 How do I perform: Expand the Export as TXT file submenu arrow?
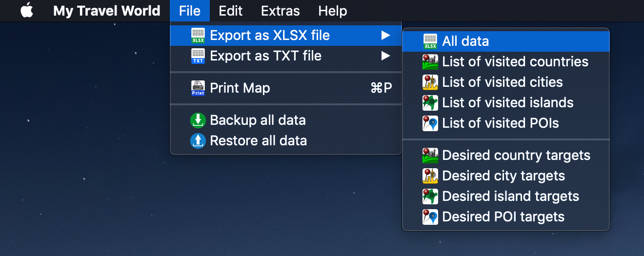click(x=386, y=56)
